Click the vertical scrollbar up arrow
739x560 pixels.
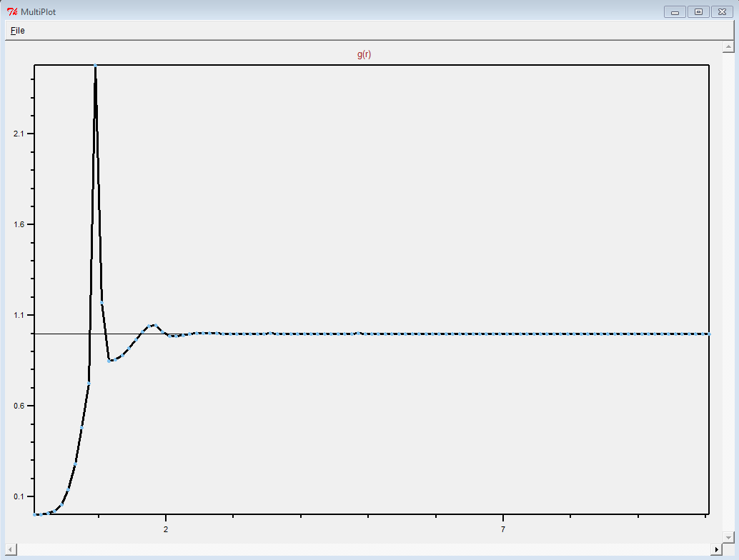coord(728,46)
